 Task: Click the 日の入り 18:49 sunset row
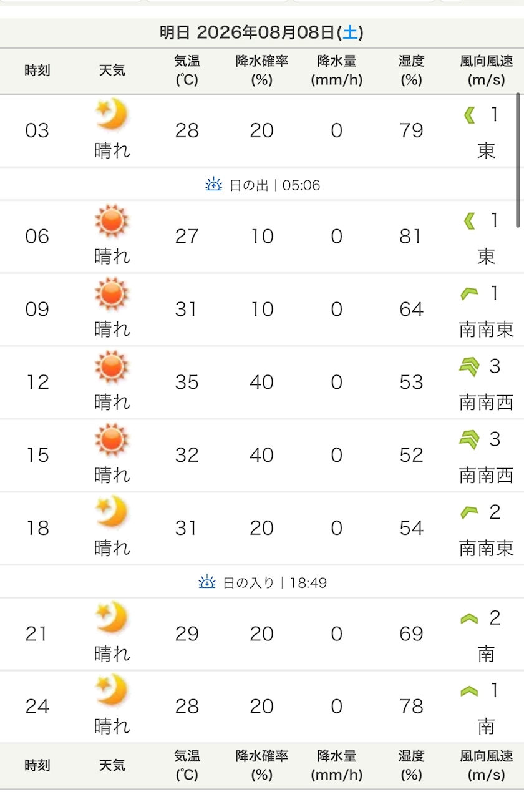tap(262, 582)
